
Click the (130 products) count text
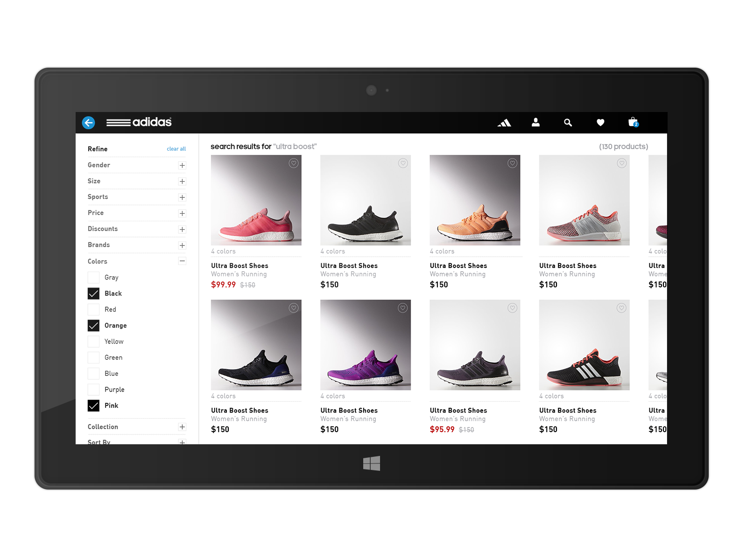(x=623, y=147)
